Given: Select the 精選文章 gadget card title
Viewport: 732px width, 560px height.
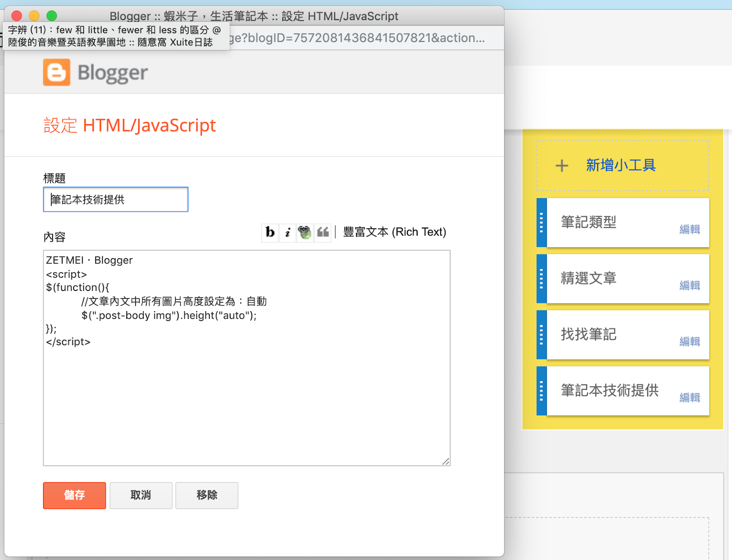Looking at the screenshot, I should [x=589, y=278].
